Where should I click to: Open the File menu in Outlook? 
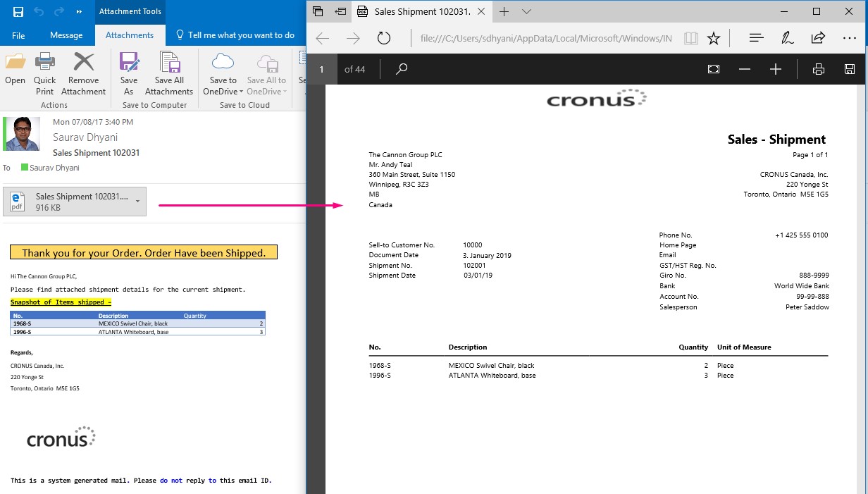pyautogui.click(x=18, y=35)
